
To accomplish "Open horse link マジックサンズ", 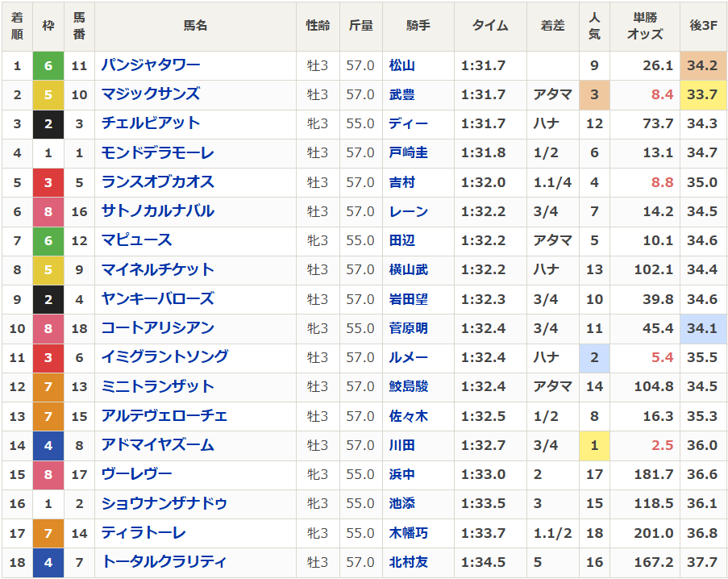I will 151,94.
